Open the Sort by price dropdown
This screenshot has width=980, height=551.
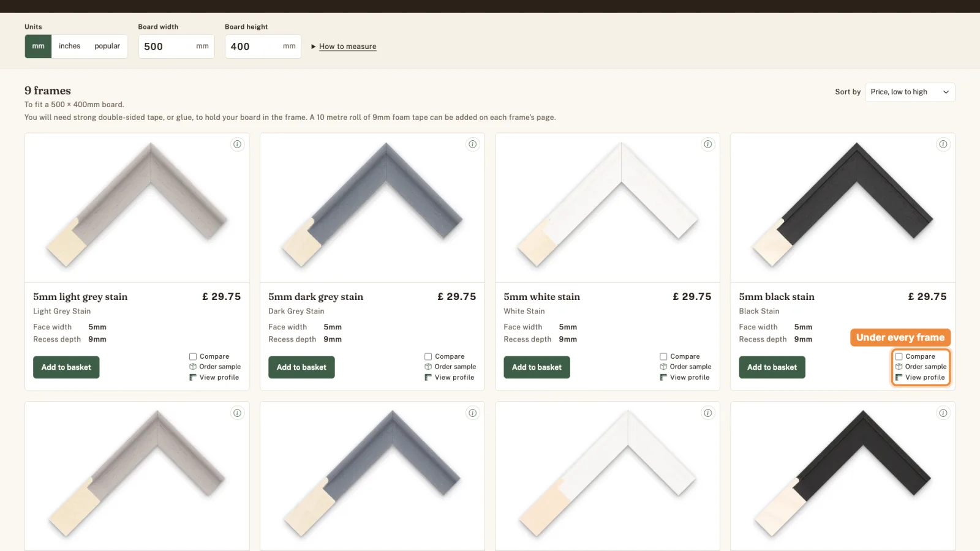[x=910, y=92]
